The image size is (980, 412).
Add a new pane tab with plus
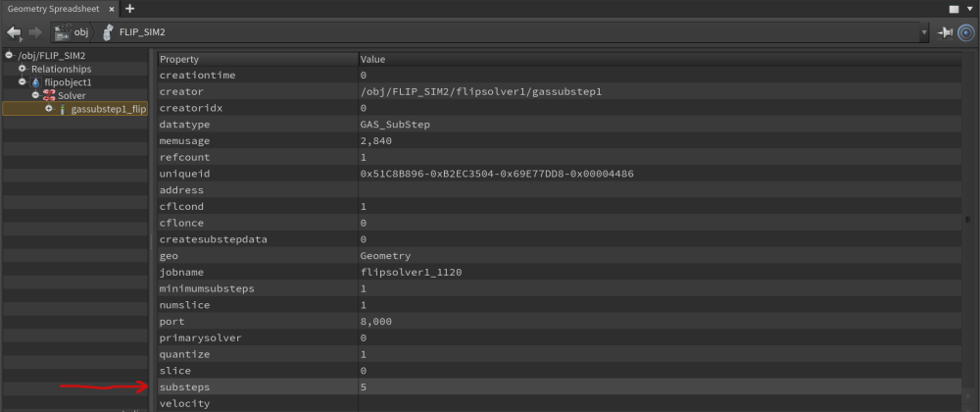click(x=130, y=9)
